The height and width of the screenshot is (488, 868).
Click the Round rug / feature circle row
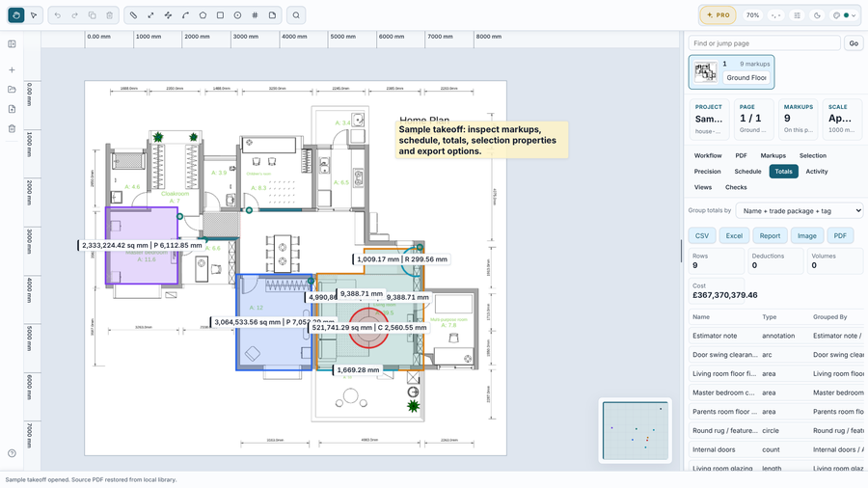(x=776, y=430)
